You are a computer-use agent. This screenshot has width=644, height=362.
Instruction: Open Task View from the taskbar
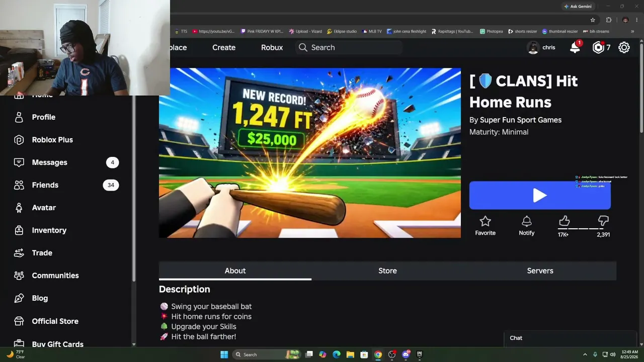(x=309, y=354)
